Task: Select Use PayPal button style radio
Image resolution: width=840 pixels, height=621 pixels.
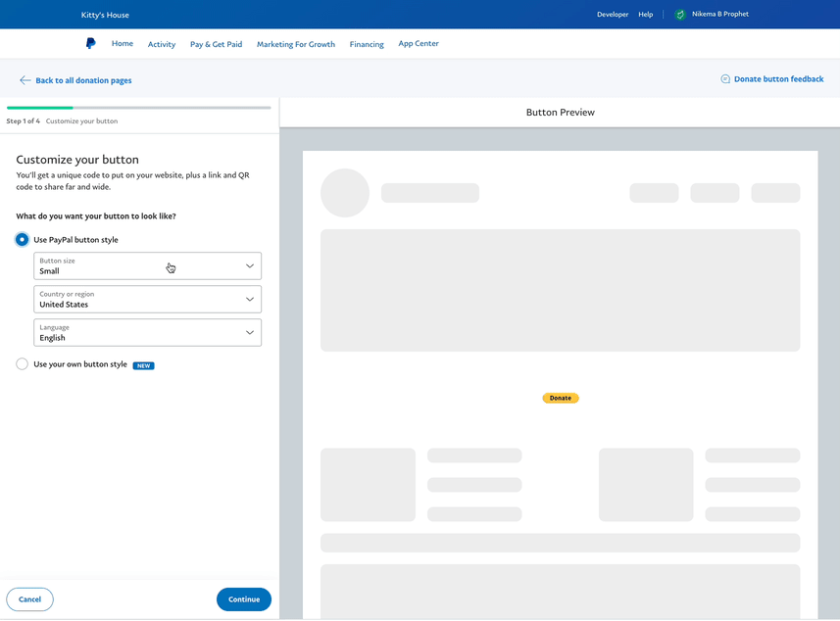Action: [x=22, y=239]
